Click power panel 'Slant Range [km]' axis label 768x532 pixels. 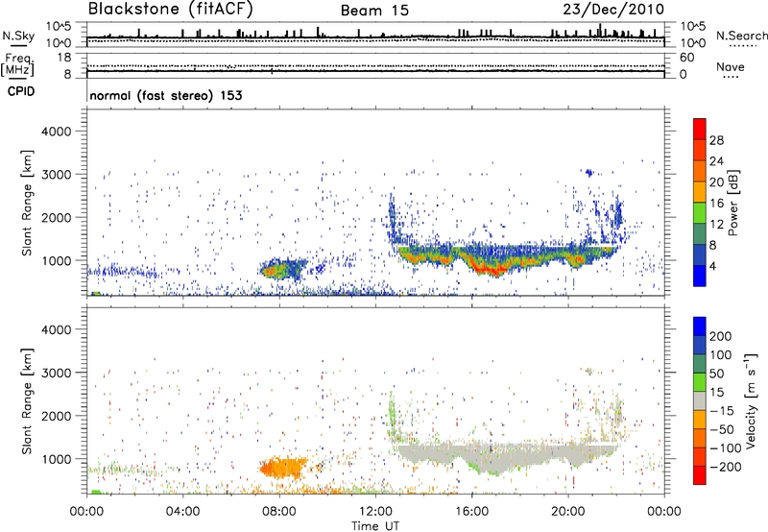(27, 203)
